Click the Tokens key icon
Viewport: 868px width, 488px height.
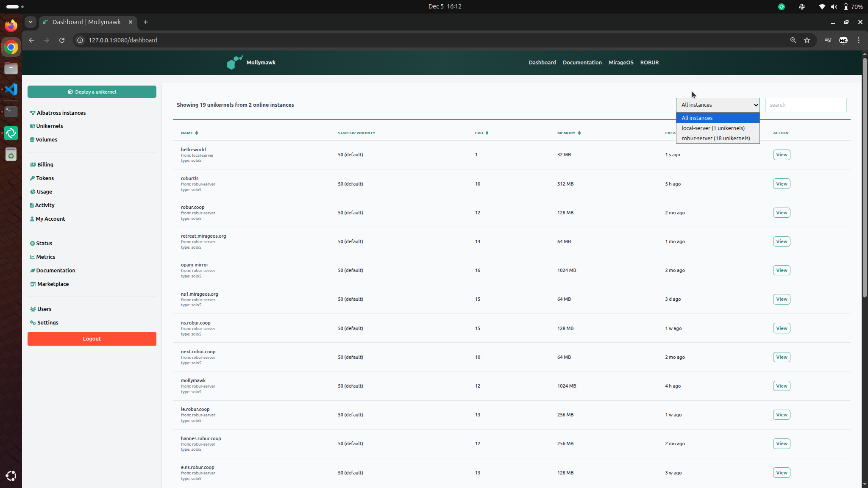(x=33, y=178)
